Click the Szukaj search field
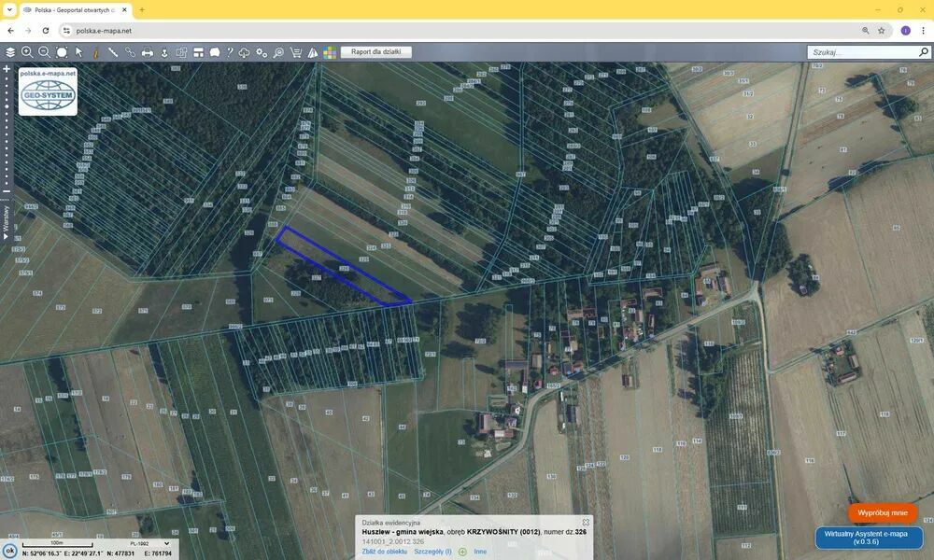 pos(861,52)
